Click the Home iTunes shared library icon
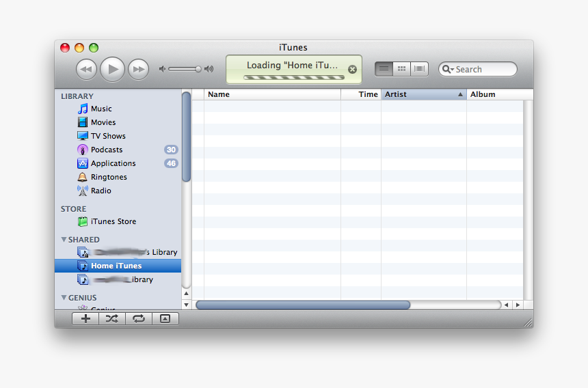 (x=83, y=266)
